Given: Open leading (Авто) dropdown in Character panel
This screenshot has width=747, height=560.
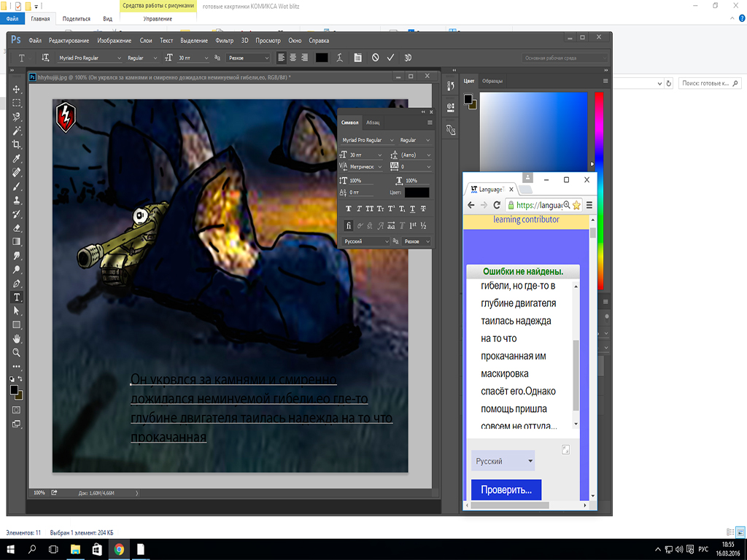Looking at the screenshot, I should pyautogui.click(x=415, y=155).
